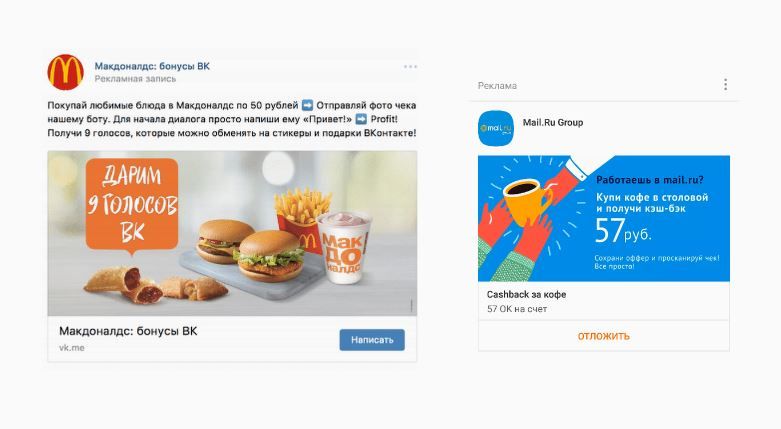Open the Mail.Ru Group name link
781x429 pixels.
click(x=552, y=123)
